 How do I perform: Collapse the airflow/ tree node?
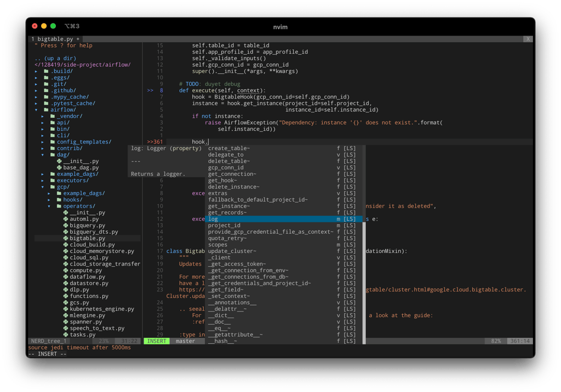[36, 109]
